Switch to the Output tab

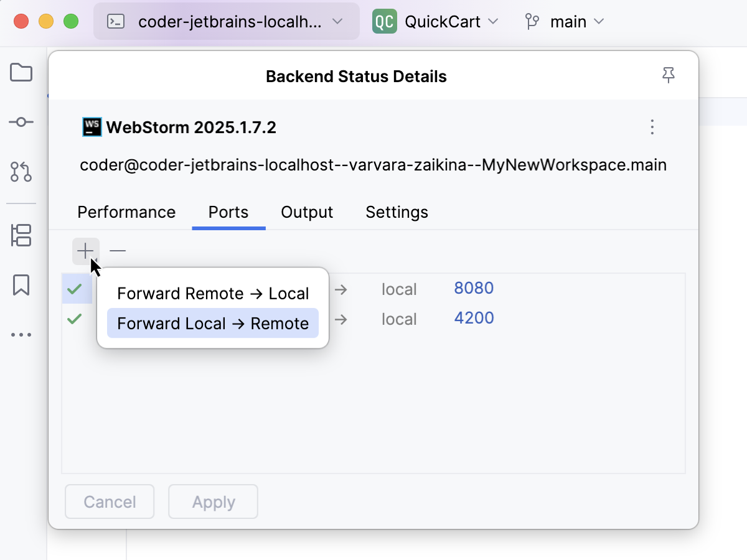coord(307,212)
